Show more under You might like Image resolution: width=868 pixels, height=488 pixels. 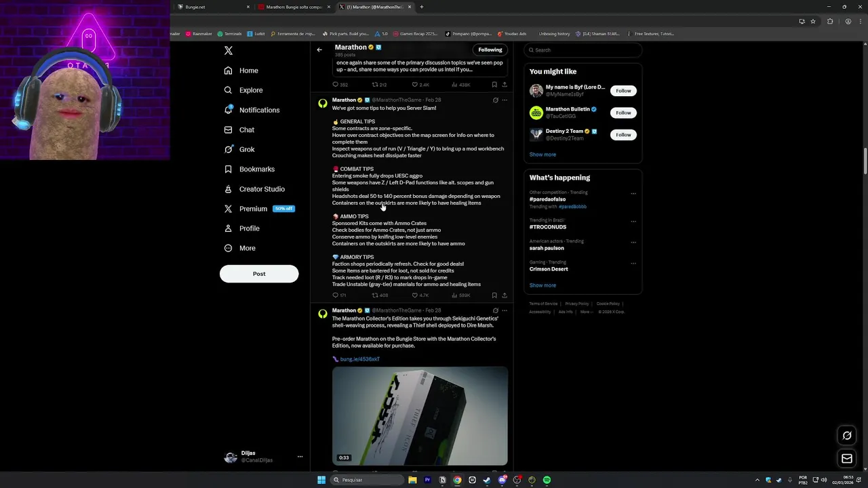click(x=542, y=155)
